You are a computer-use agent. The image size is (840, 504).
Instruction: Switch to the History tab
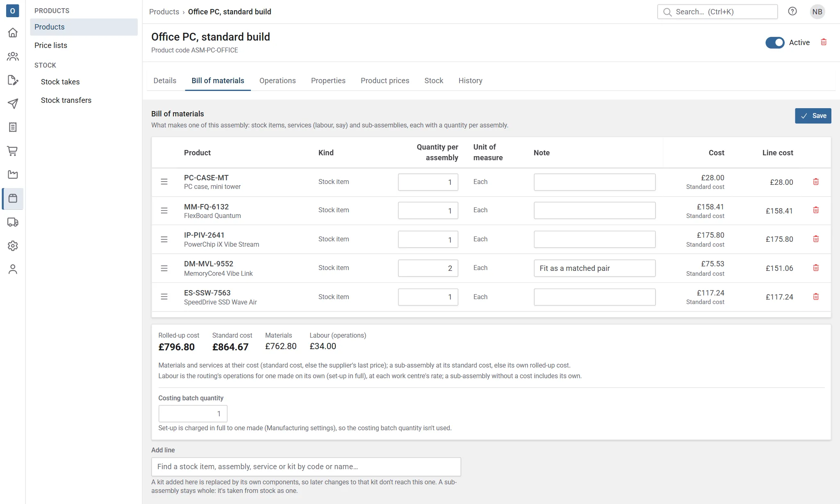(470, 81)
